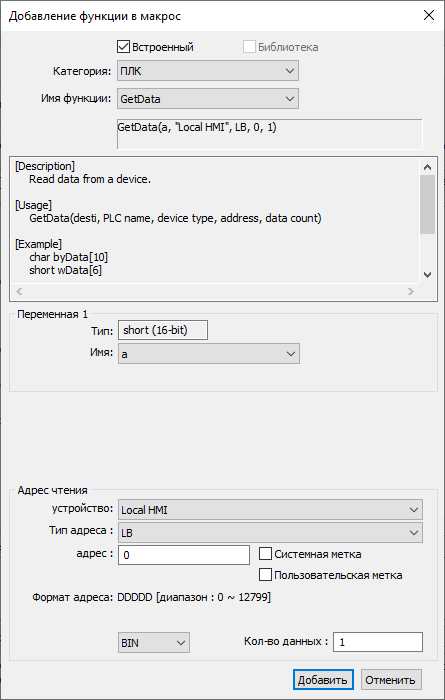Open the Тип адреса dropdown showing LB
Image resolution: width=445 pixels, height=700 pixels.
[270, 533]
